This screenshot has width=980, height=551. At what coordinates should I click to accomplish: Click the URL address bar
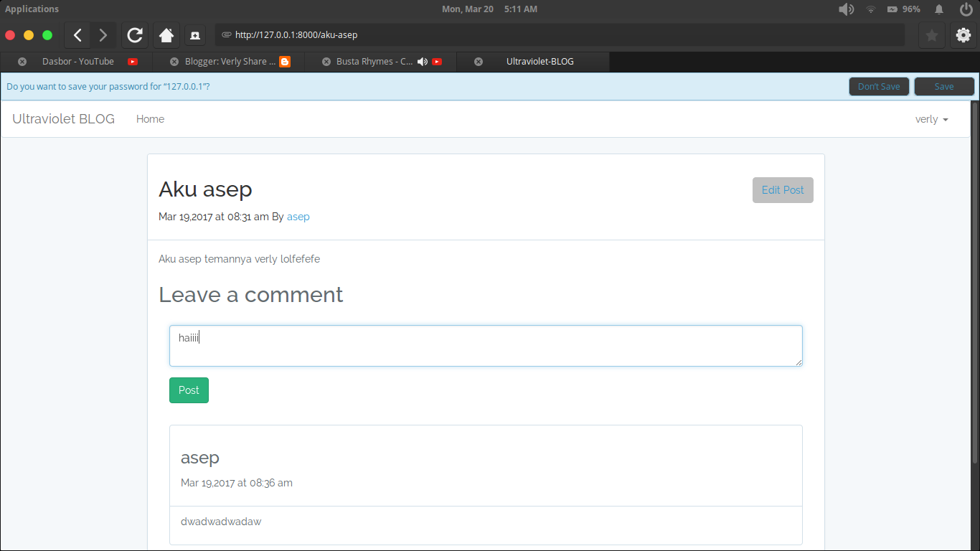pos(560,34)
